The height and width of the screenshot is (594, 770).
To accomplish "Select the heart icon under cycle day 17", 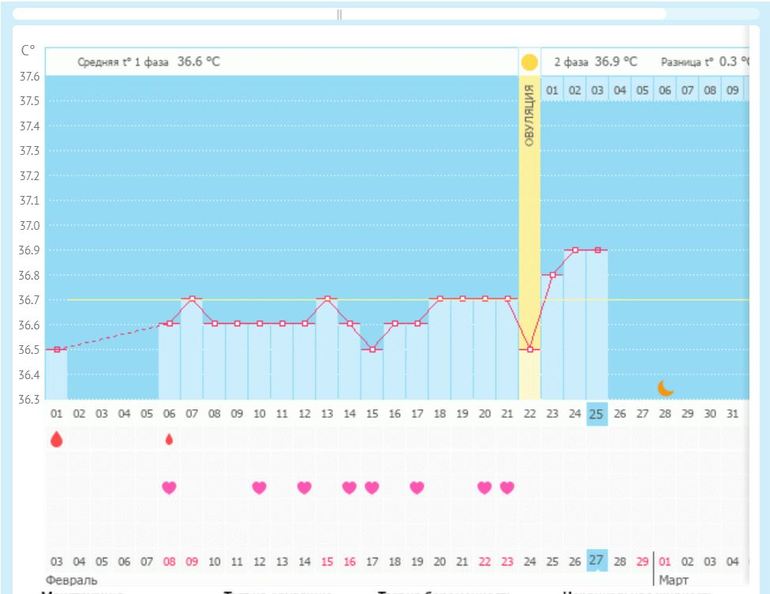I will point(417,487).
